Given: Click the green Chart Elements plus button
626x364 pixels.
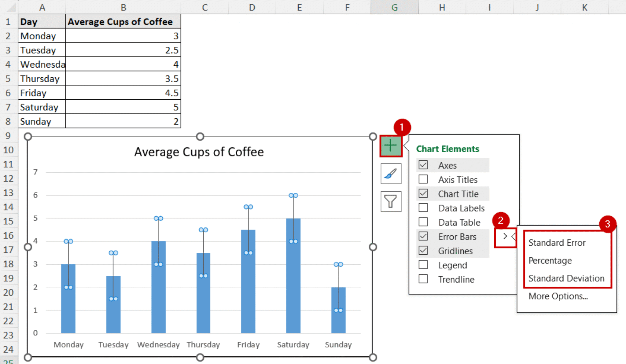Looking at the screenshot, I should point(391,146).
